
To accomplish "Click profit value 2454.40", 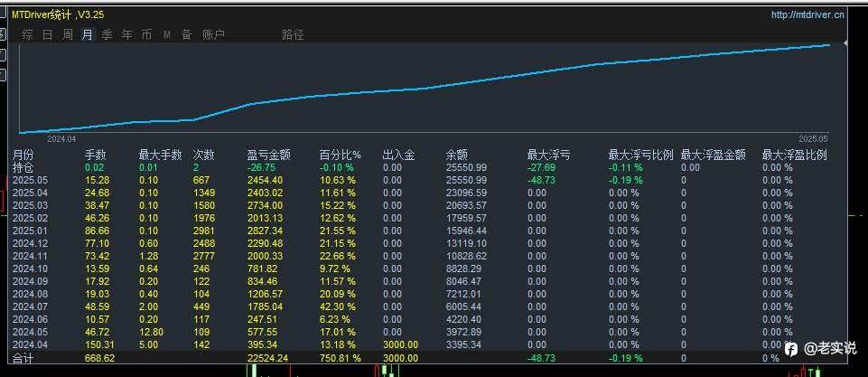I will pyautogui.click(x=265, y=180).
